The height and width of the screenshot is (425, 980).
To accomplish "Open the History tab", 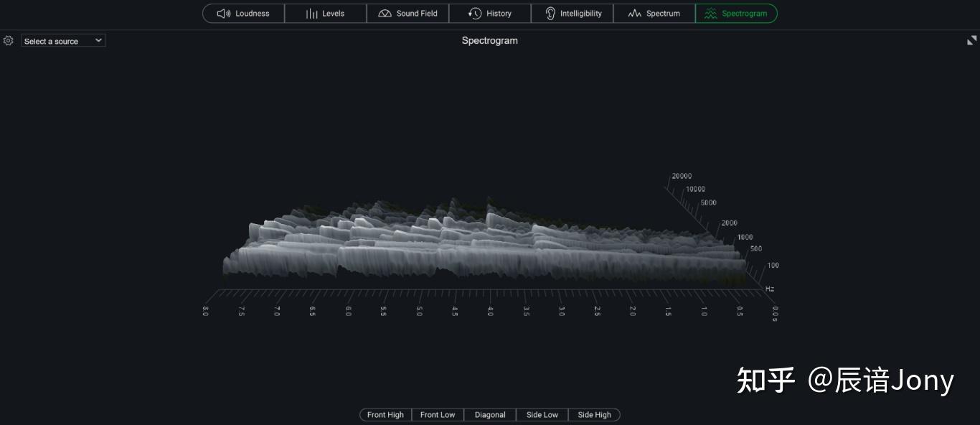I will pos(490,14).
